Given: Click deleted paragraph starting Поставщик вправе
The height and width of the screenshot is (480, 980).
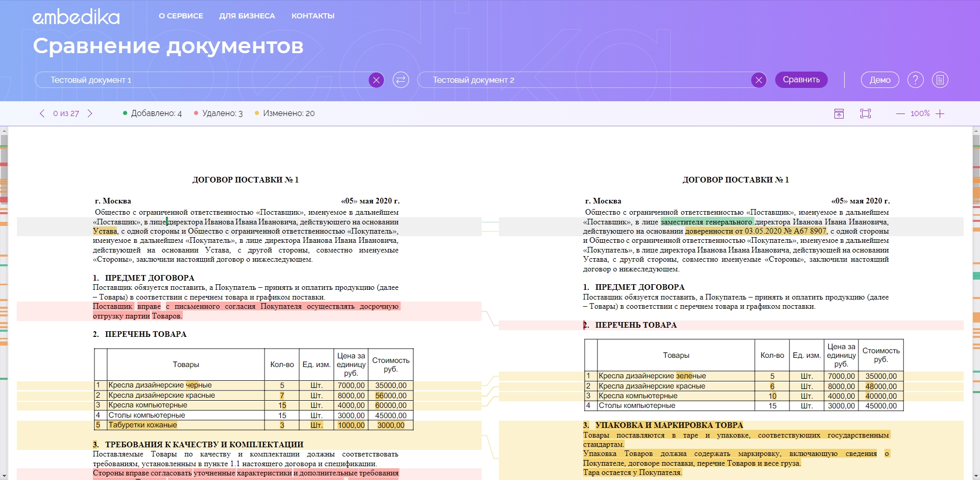Looking at the screenshot, I should coord(246,311).
